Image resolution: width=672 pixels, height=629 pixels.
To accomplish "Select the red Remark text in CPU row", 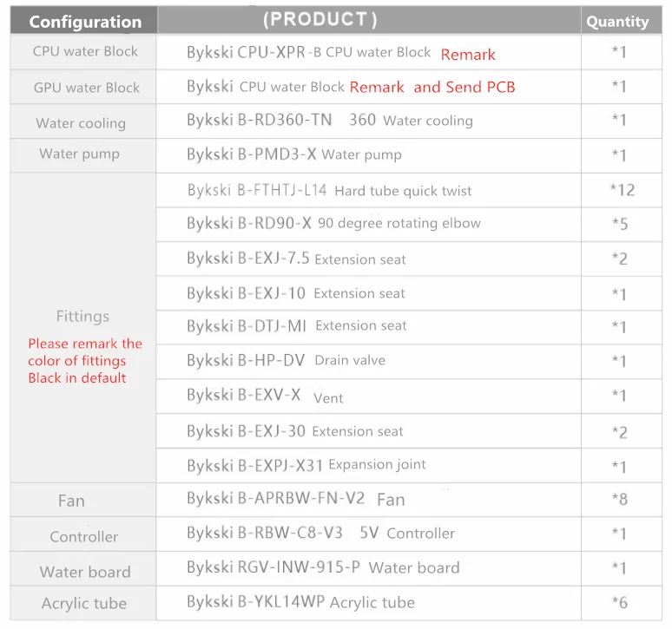I will point(468,55).
